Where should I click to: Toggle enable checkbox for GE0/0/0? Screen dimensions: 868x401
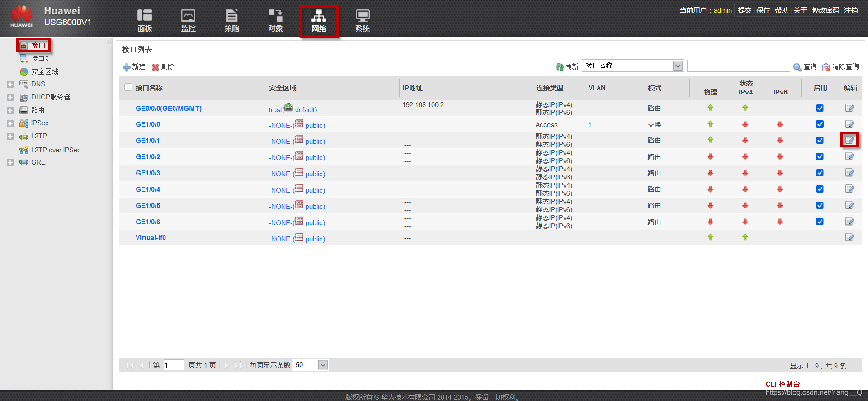820,108
